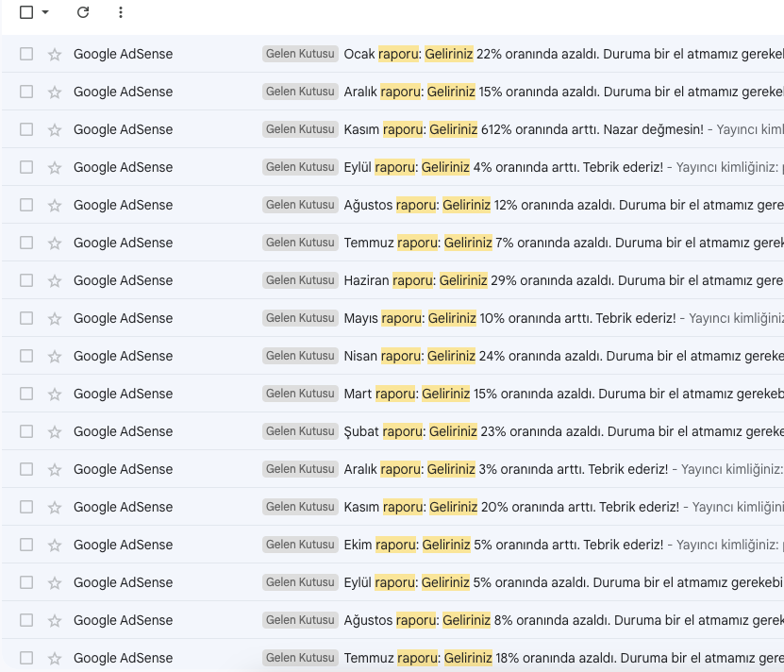Open the More options three-dot menu
This screenshot has height=672, width=784.
click(x=121, y=12)
